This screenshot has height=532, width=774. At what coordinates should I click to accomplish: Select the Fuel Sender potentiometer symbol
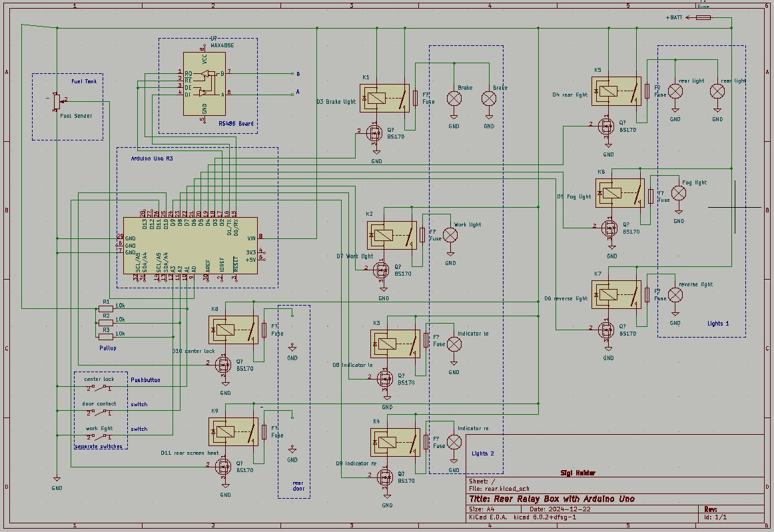point(56,101)
